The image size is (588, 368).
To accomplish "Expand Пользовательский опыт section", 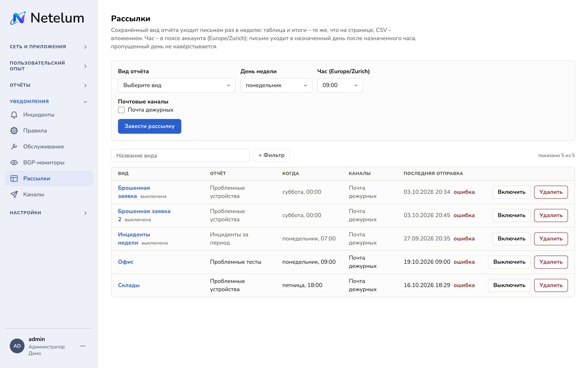I will point(49,66).
